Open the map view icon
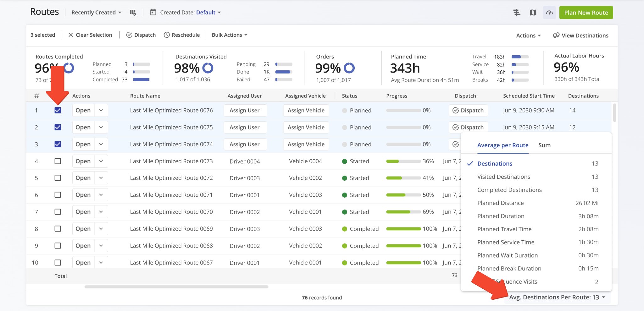Image resolution: width=644 pixels, height=311 pixels. click(x=533, y=12)
